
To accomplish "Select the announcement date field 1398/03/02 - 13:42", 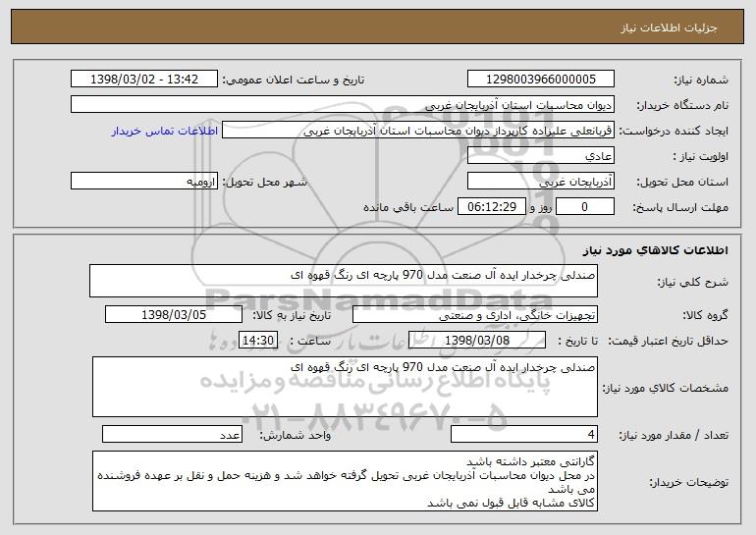I will pos(144,80).
